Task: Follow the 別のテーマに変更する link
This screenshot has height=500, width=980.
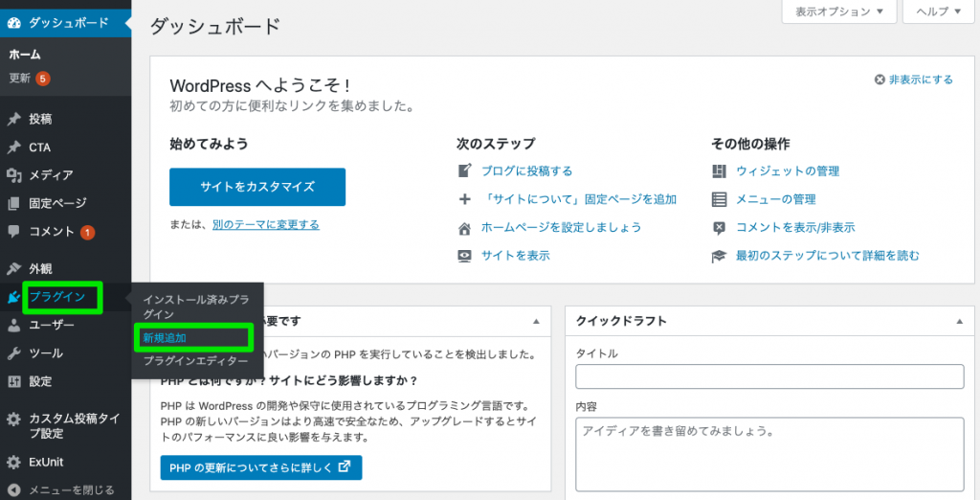Action: (266, 225)
